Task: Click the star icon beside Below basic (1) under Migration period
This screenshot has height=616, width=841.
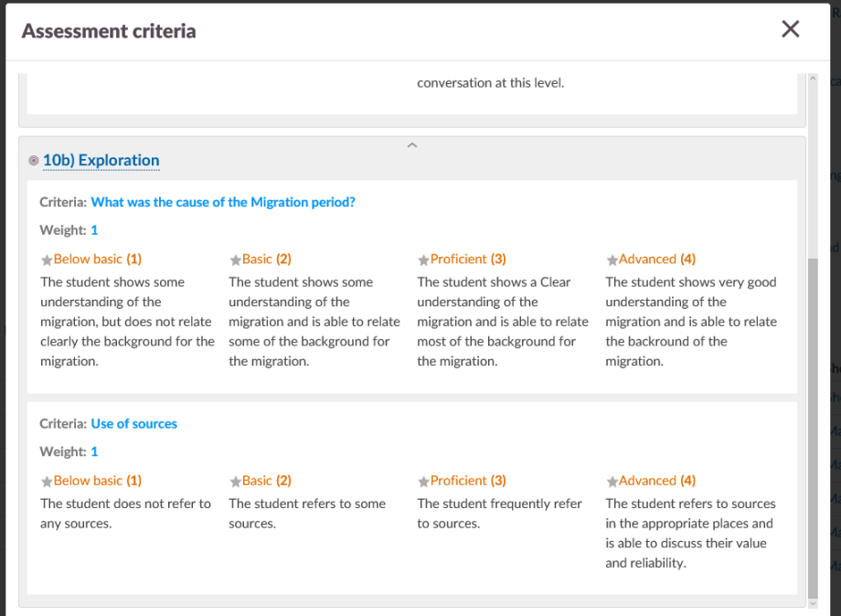Action: click(x=47, y=260)
